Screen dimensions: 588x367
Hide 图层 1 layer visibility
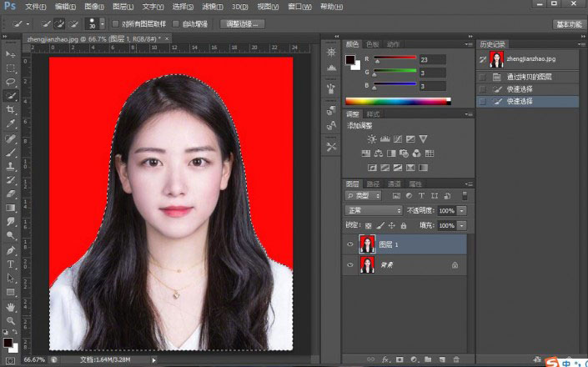tap(350, 244)
